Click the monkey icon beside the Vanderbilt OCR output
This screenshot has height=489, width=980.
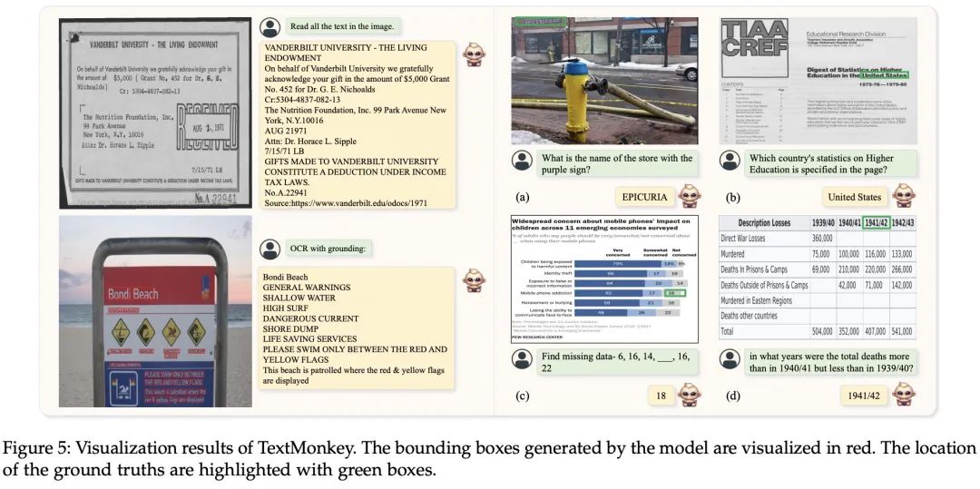(x=473, y=54)
